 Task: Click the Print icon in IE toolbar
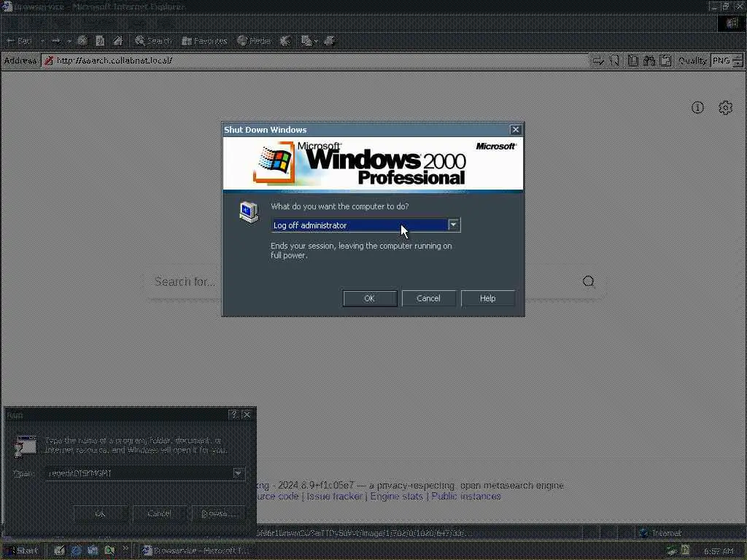point(329,41)
